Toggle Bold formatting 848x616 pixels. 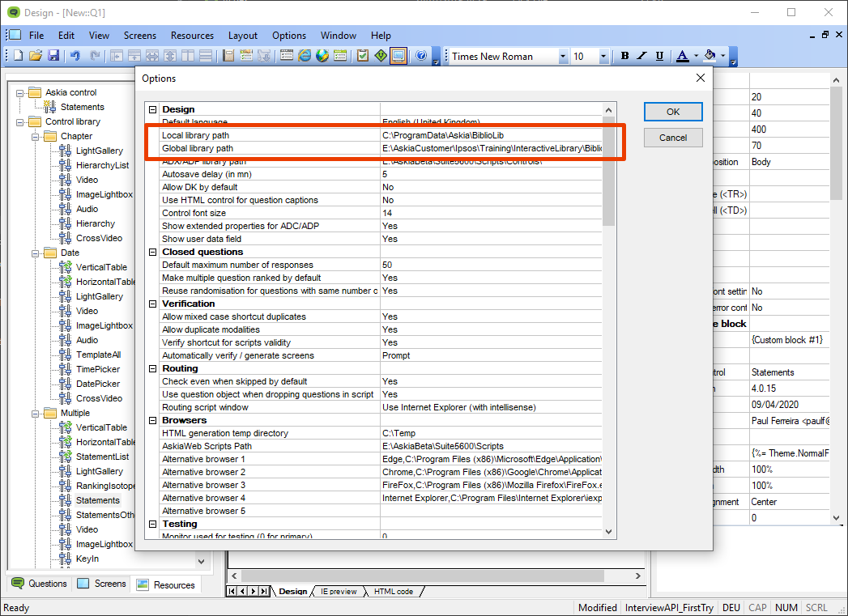(624, 56)
